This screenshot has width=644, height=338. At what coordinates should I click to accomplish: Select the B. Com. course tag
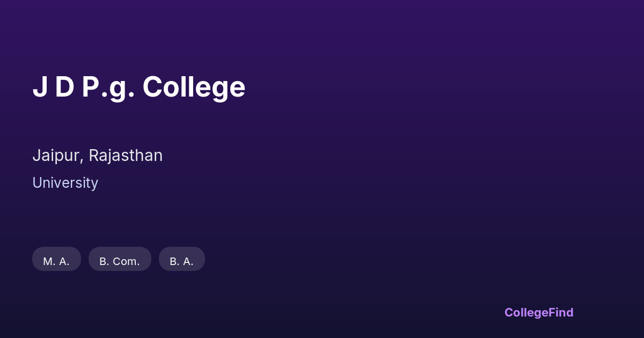tap(120, 259)
